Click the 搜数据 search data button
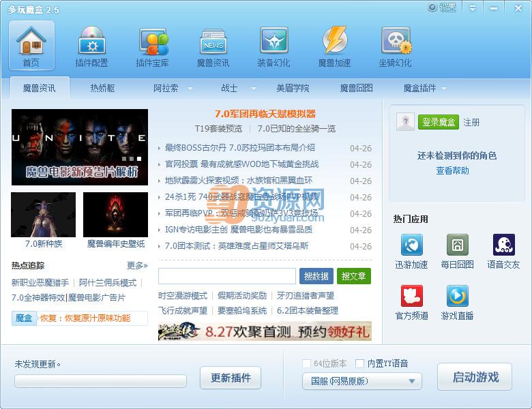 [x=316, y=276]
